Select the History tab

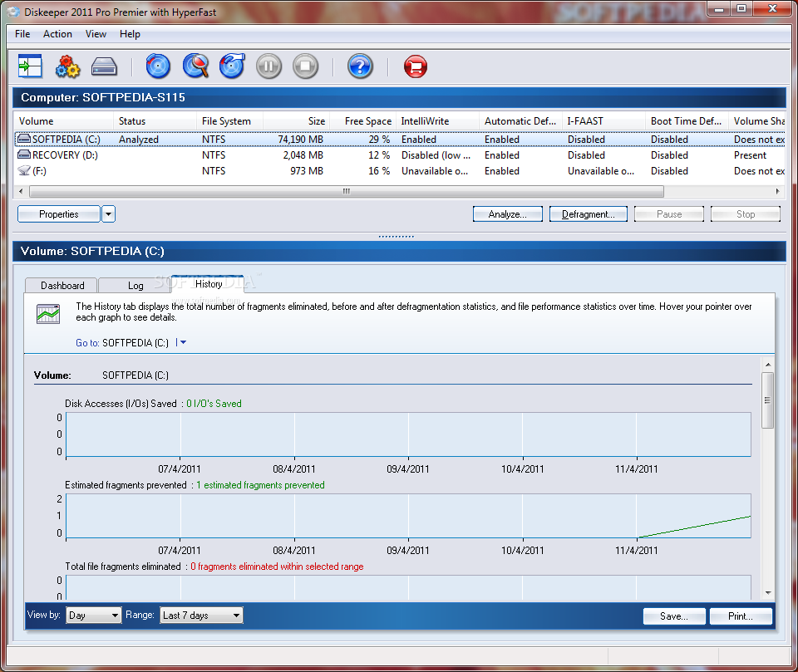pyautogui.click(x=209, y=284)
